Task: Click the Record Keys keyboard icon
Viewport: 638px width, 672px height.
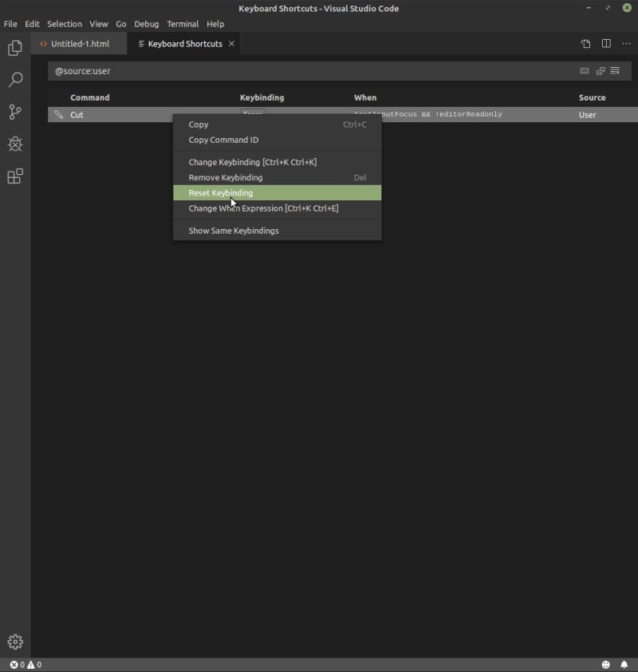Action: [584, 70]
